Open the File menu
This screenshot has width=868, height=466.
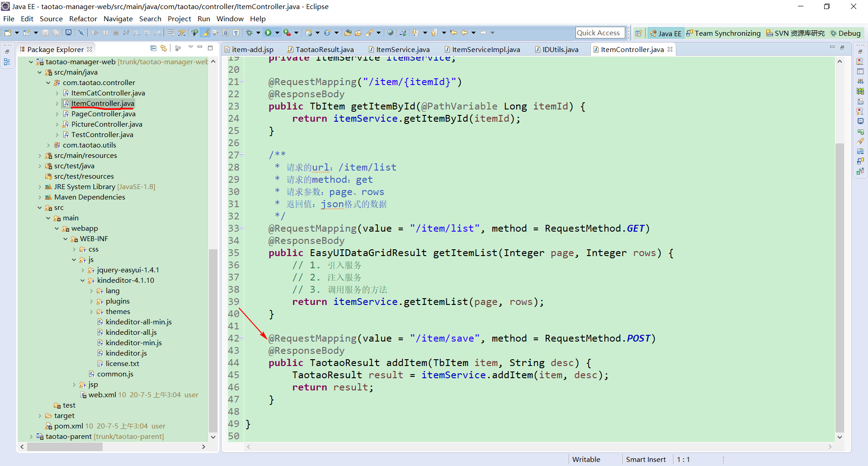(x=9, y=19)
